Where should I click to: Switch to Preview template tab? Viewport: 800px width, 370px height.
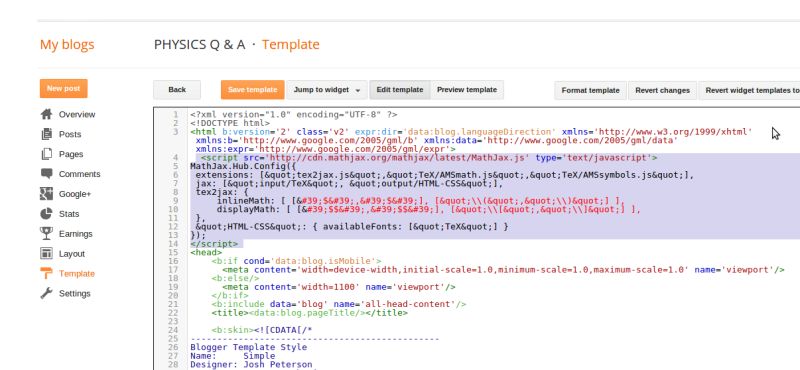click(467, 90)
